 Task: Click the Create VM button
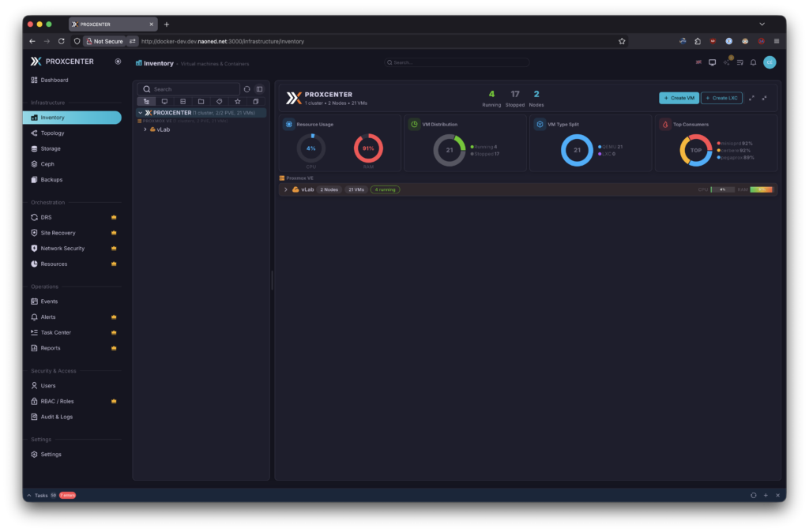679,98
